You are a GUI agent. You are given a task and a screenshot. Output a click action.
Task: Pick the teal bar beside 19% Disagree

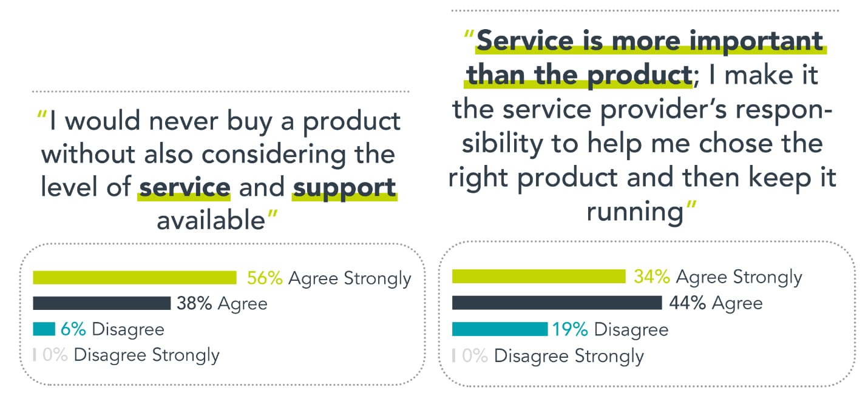[500, 329]
